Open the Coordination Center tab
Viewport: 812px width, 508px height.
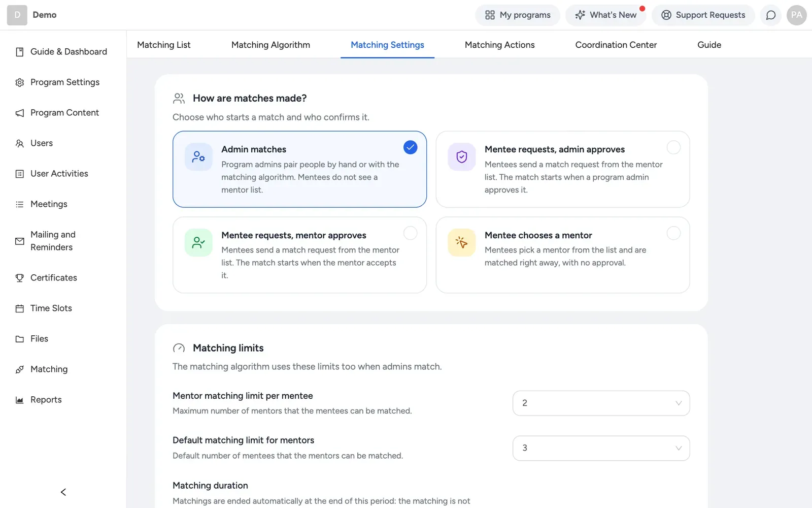616,45
